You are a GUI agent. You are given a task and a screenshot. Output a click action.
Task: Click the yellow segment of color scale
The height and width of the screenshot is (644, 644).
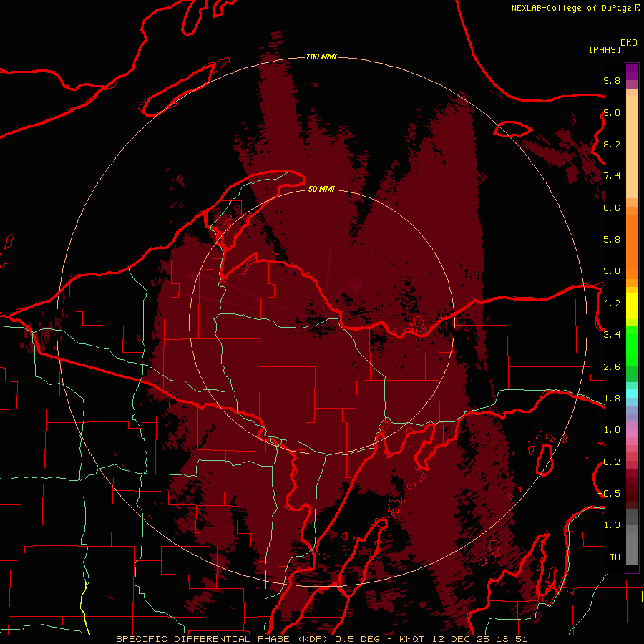pyautogui.click(x=632, y=306)
